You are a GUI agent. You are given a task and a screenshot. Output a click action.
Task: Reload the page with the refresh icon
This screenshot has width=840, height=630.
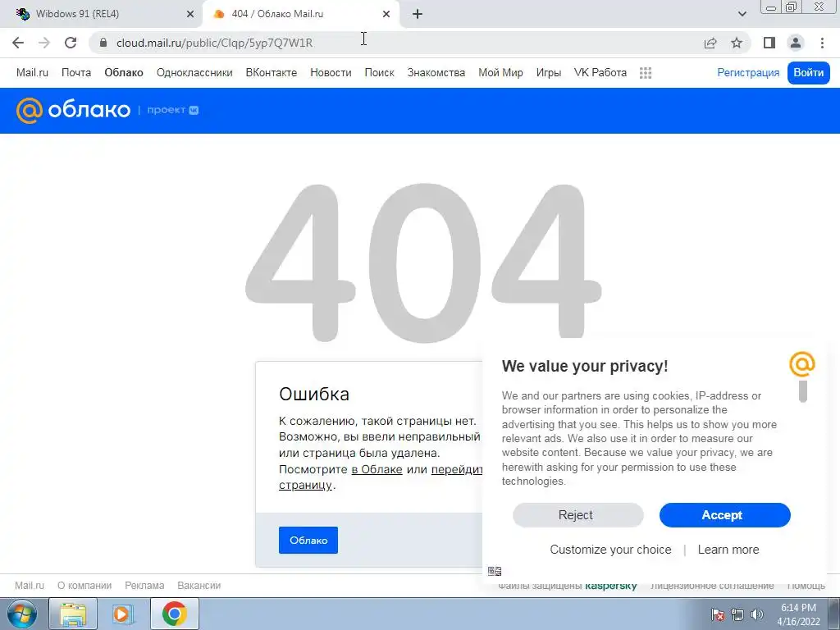tap(71, 43)
